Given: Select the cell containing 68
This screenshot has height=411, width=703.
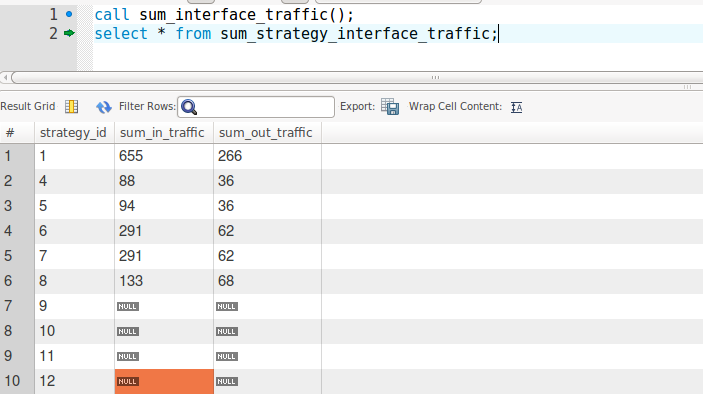Looking at the screenshot, I should coord(268,281).
